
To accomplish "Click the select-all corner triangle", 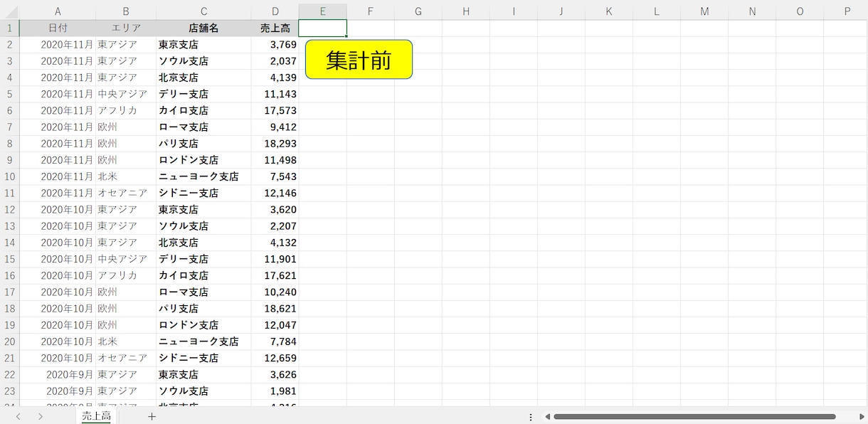I will (10, 11).
